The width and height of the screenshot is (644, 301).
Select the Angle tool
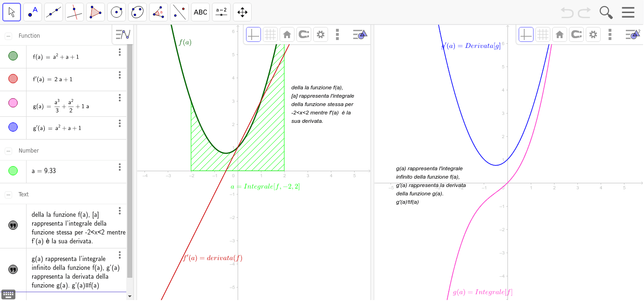pos(158,12)
